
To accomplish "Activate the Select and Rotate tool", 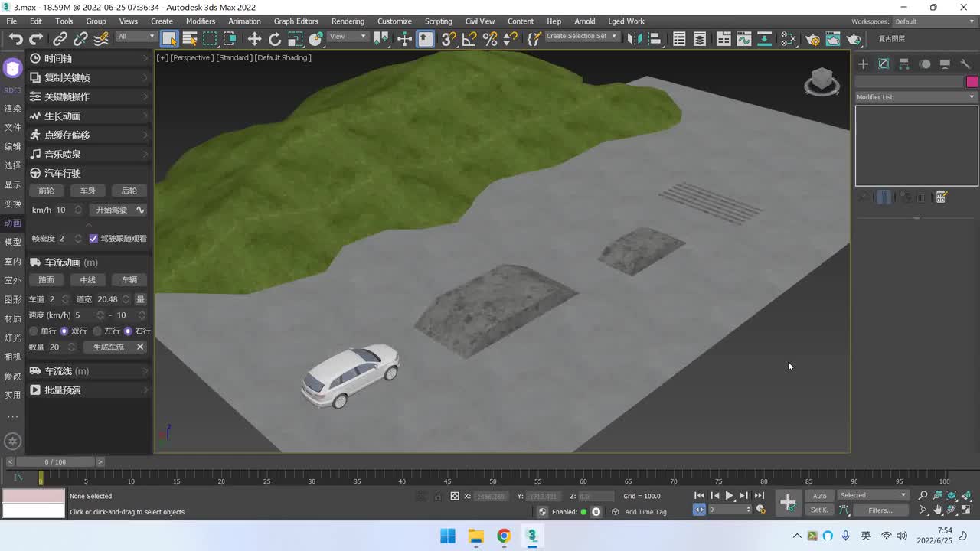I will click(x=275, y=39).
